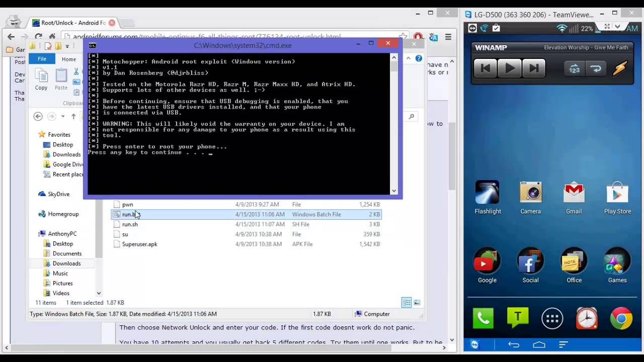Reload the Chrome page
This screenshot has width=644, height=362.
[38, 36]
